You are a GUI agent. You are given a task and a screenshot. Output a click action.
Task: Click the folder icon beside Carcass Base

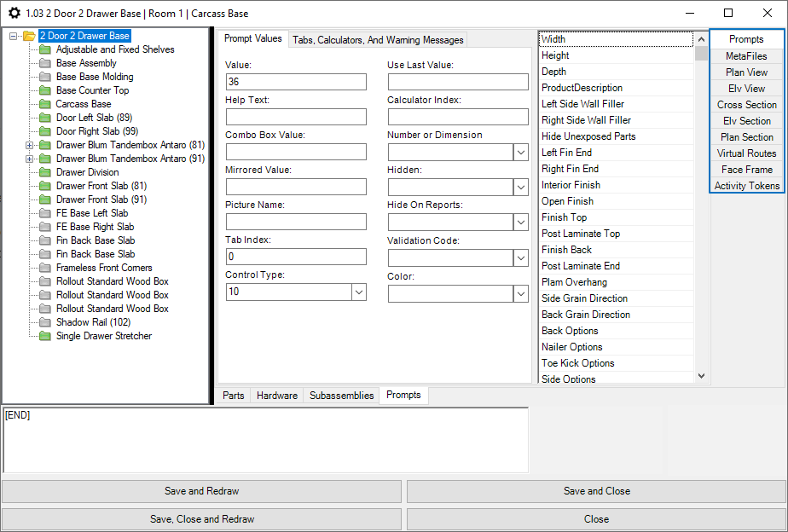tap(45, 104)
